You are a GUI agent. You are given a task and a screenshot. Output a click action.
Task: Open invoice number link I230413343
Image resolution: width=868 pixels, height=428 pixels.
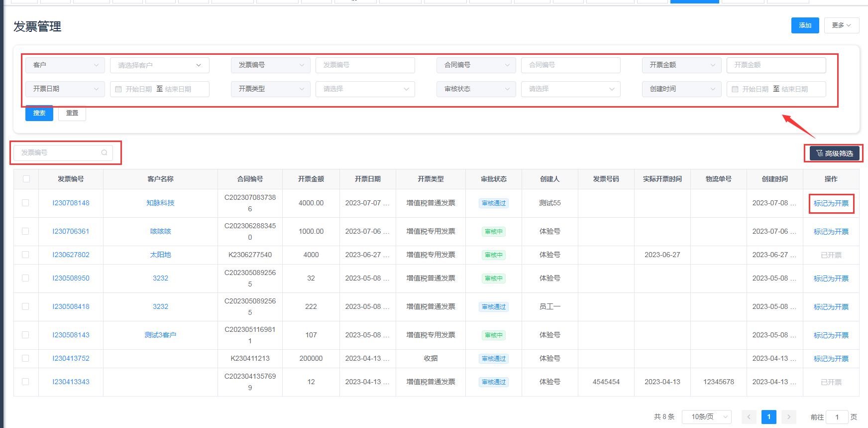click(71, 382)
